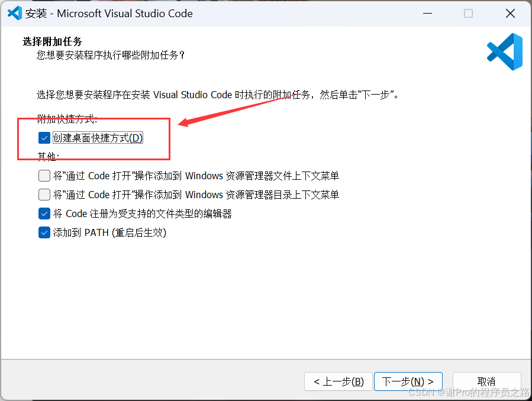Click the title text 安装 - Microsoft Visual Studio Code
Image resolution: width=532 pixels, height=401 pixels.
(109, 14)
